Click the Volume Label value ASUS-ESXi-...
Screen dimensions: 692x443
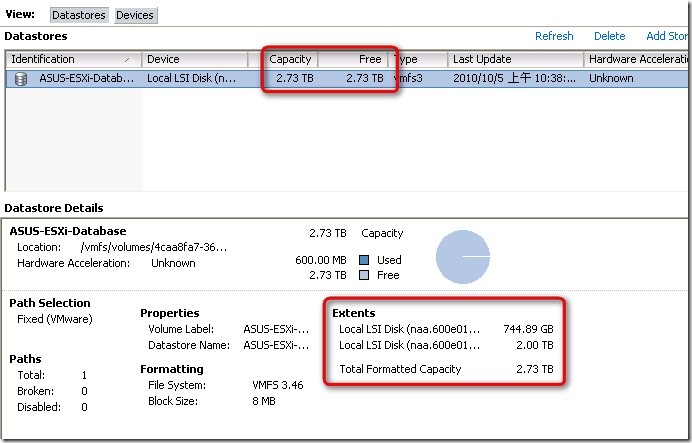pyautogui.click(x=276, y=329)
